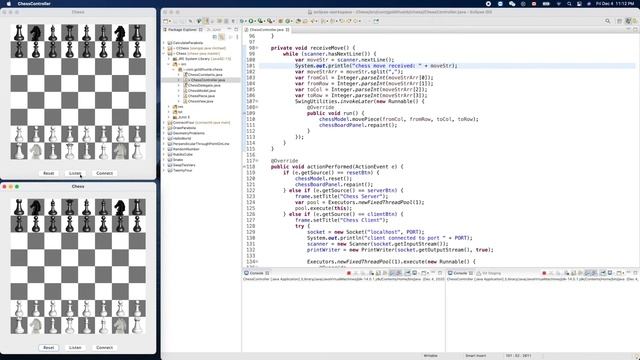Screen dimensions: 640x360
Task: Collapse the src folder node
Action: point(169,64)
